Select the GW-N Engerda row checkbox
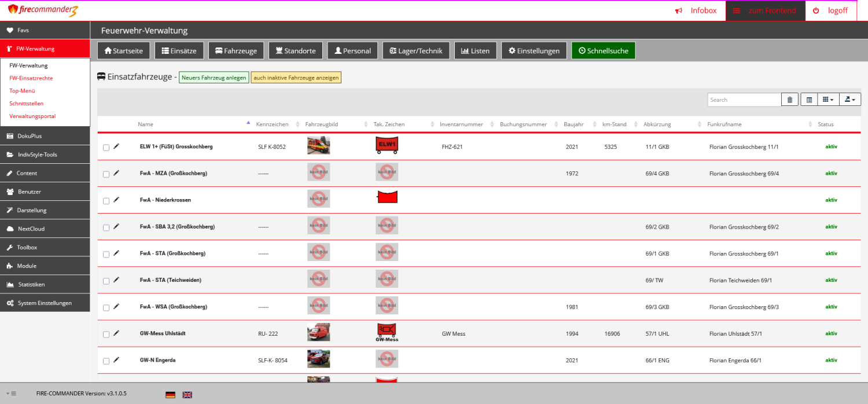 click(106, 361)
